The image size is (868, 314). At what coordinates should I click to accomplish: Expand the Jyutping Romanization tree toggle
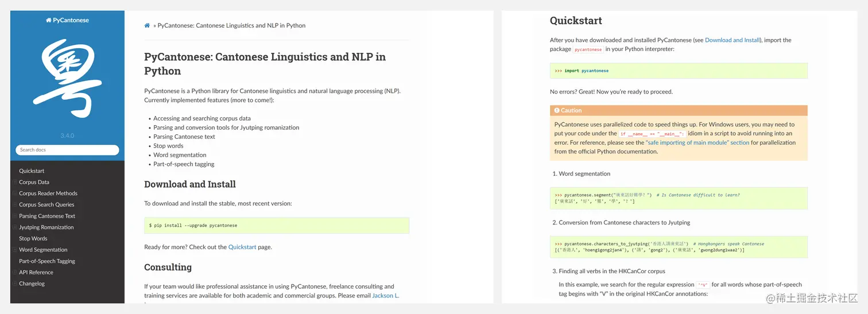(15, 227)
